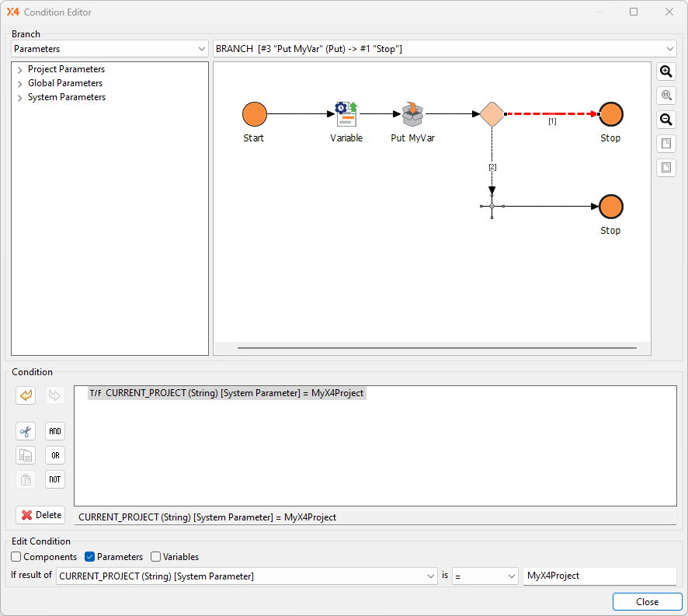Viewport: 688px width, 616px height.
Task: Select the Zoom Out magnifier icon
Action: click(665, 119)
